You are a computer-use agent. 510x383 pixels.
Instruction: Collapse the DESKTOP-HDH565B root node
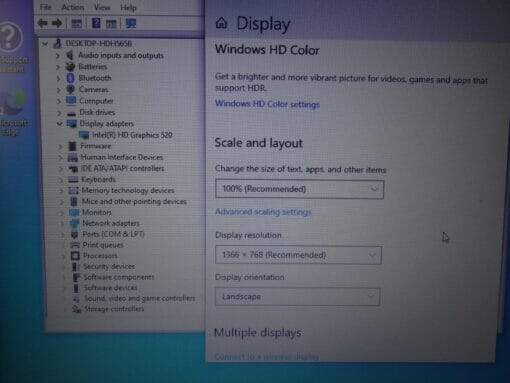45,43
